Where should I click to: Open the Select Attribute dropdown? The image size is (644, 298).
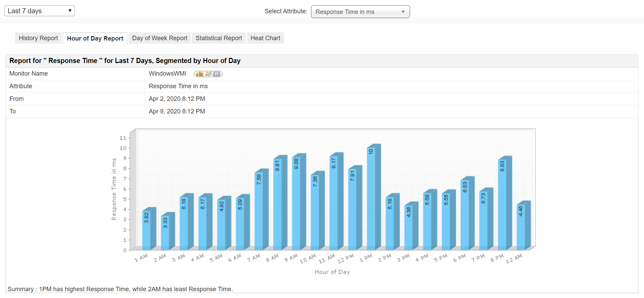point(360,12)
